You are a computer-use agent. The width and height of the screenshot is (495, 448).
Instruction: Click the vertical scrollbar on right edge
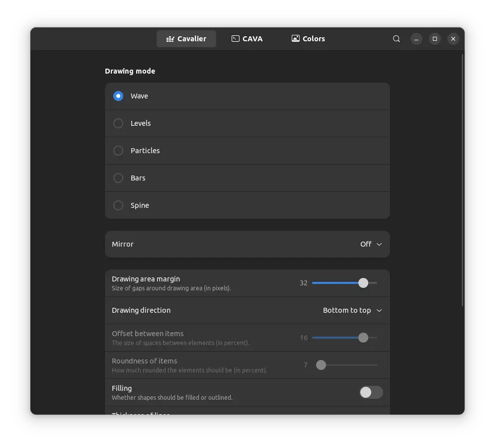click(462, 180)
